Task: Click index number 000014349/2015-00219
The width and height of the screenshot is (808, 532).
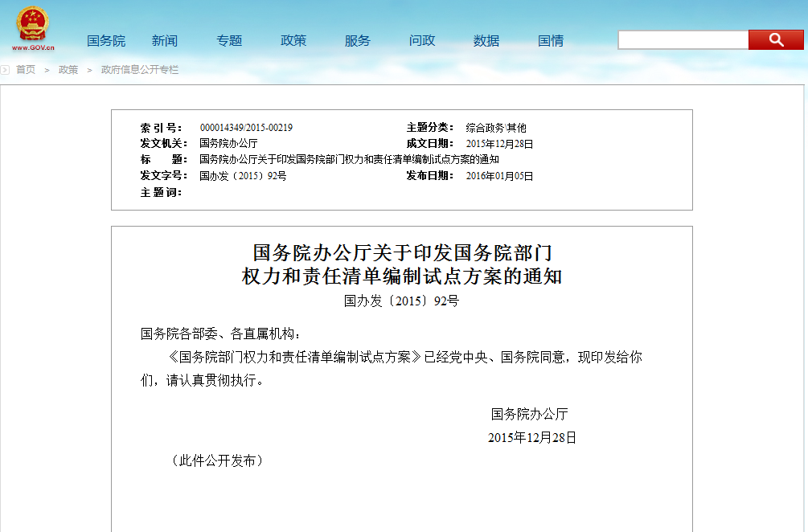Action: tap(246, 128)
